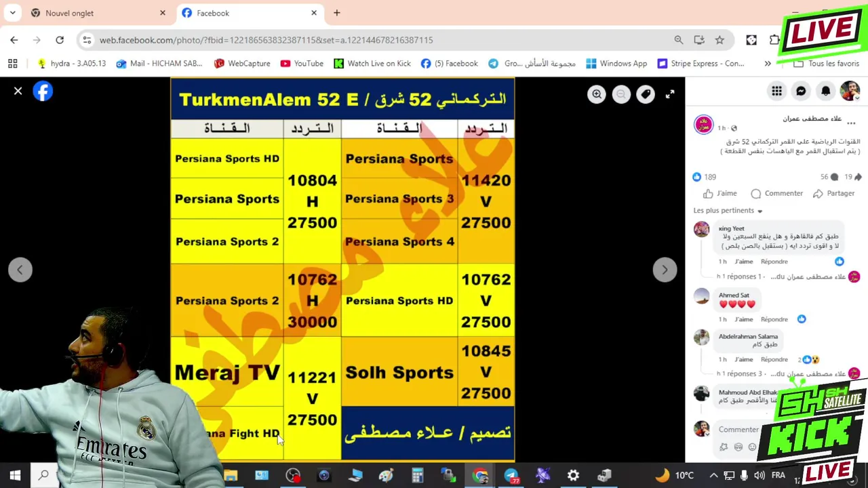868x488 pixels.
Task: Expand Les plus pertinents comment sorting
Action: tap(728, 211)
